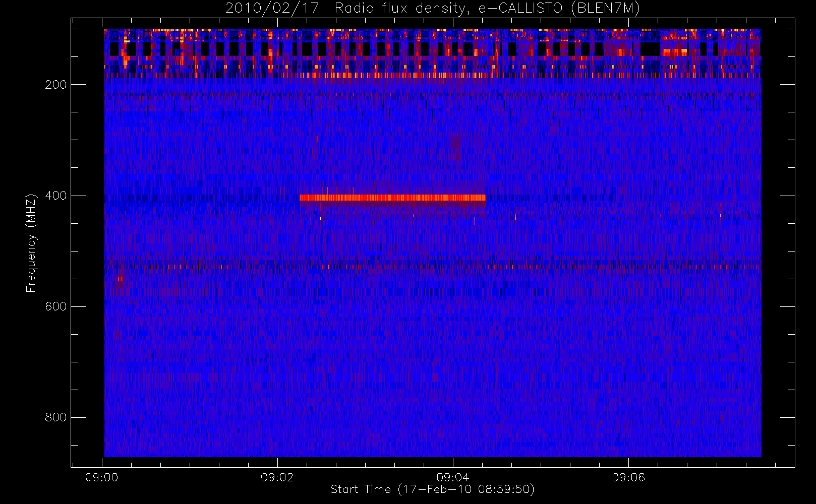Select the 600 frequency tick label

tap(55, 306)
